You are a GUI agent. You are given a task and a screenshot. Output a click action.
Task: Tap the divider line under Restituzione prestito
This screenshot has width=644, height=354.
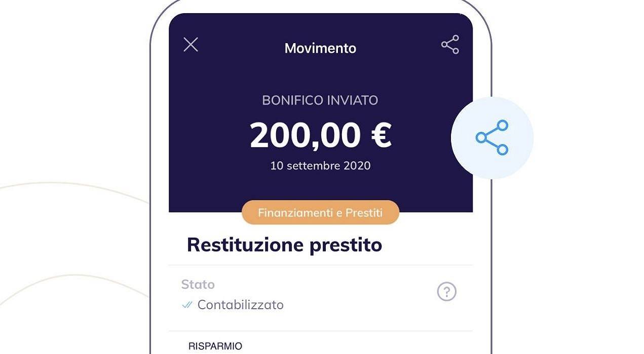click(320, 263)
